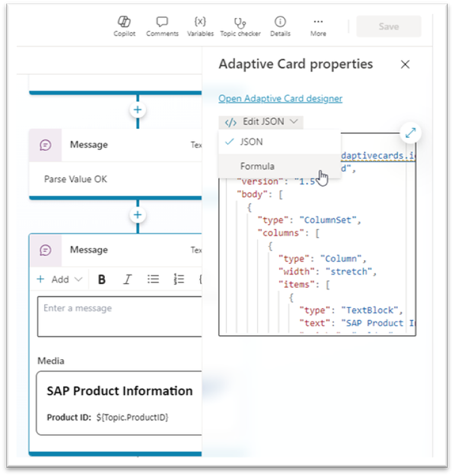Image resolution: width=454 pixels, height=476 pixels.
Task: Click the ${Topic.ProductID} value in card
Action: (133, 418)
